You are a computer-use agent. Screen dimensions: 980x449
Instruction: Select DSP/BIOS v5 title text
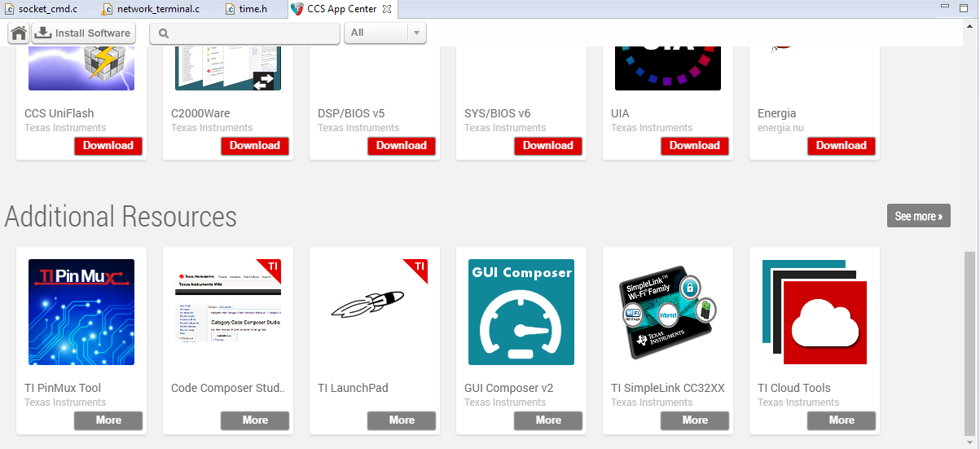(x=351, y=113)
